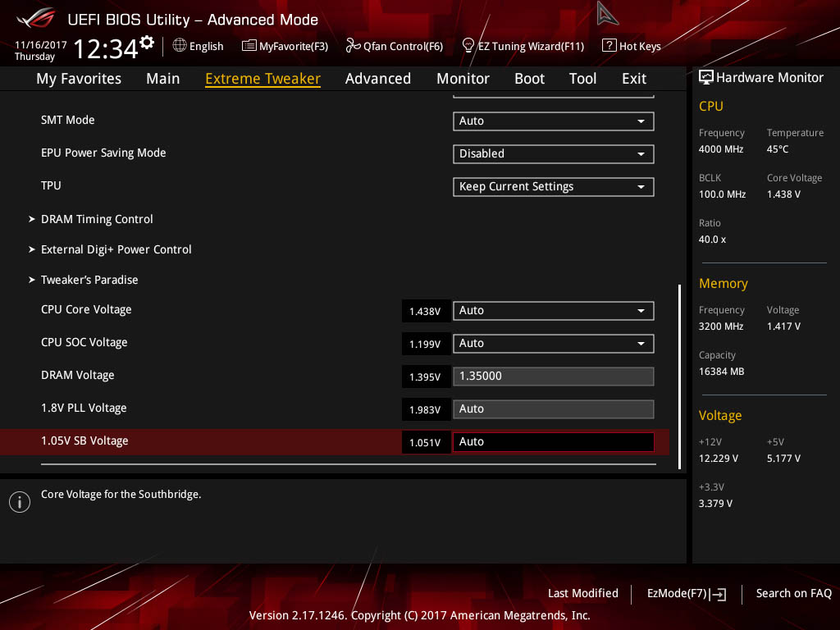Click 1.8V PLL Voltage Auto field
The width and height of the screenshot is (840, 630).
click(554, 409)
